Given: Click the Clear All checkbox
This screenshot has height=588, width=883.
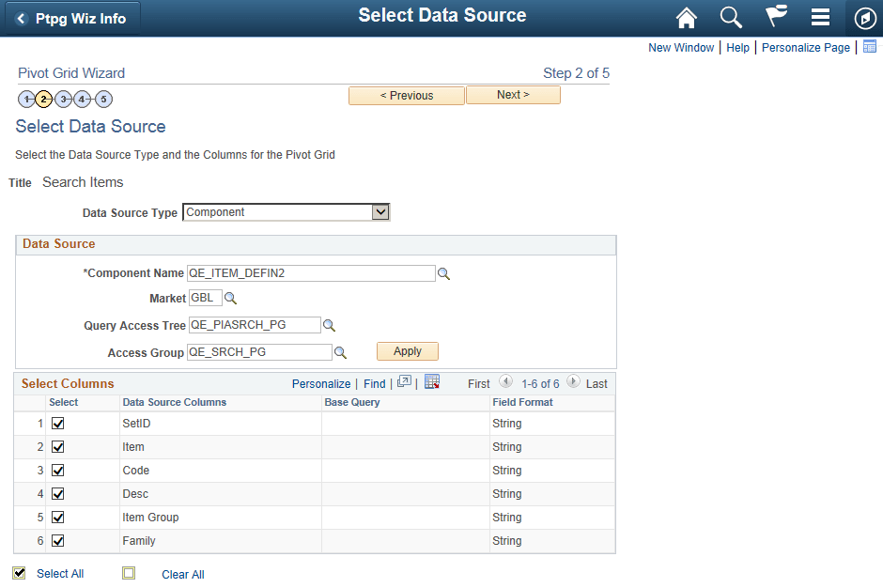Looking at the screenshot, I should click(x=129, y=572).
